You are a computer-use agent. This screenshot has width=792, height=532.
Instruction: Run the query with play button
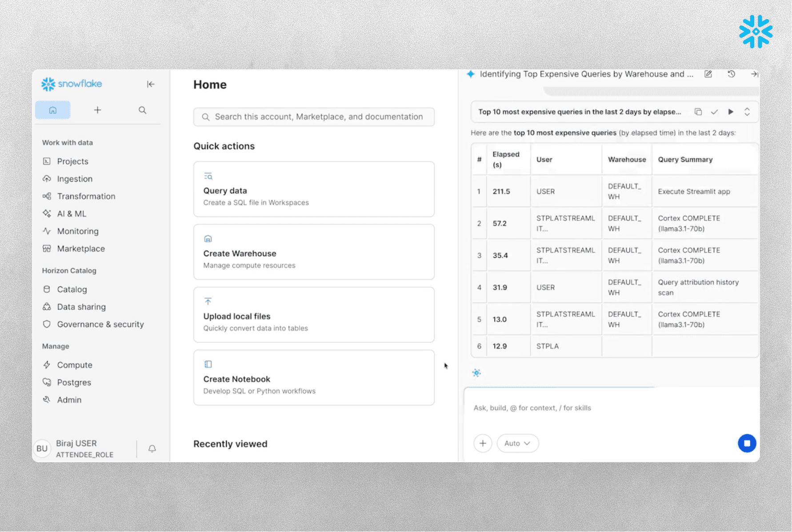731,112
